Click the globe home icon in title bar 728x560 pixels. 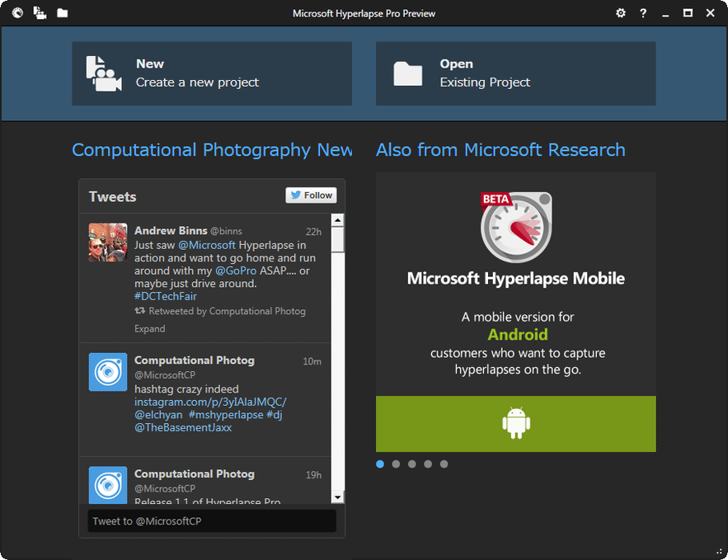pos(17,13)
